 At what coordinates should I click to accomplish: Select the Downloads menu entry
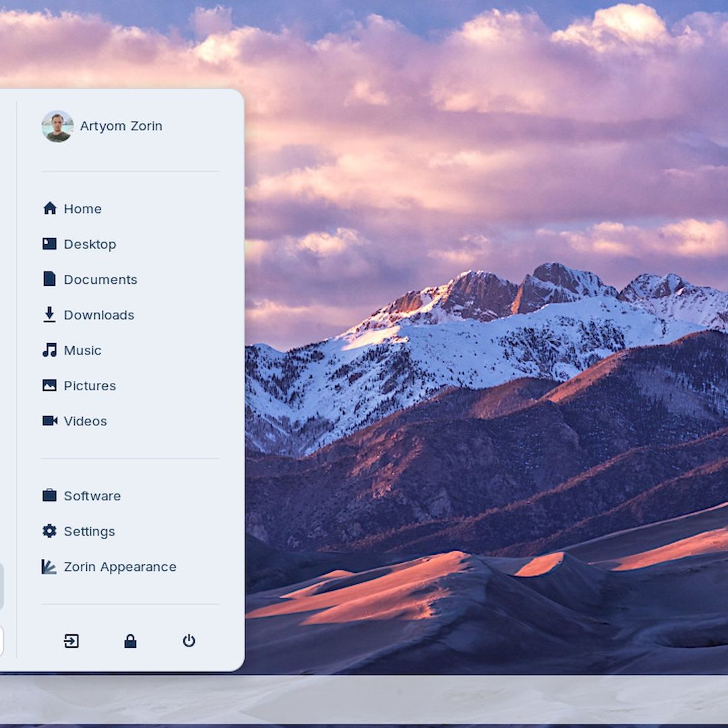click(99, 315)
